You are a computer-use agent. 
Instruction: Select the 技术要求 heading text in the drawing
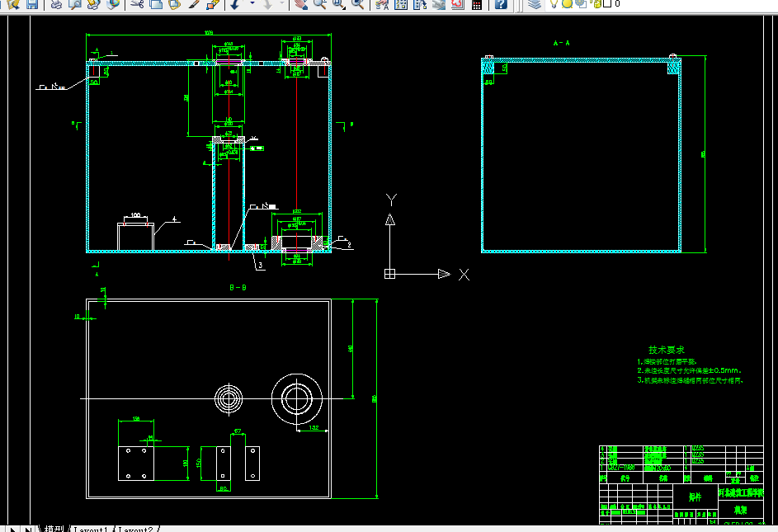pos(667,350)
